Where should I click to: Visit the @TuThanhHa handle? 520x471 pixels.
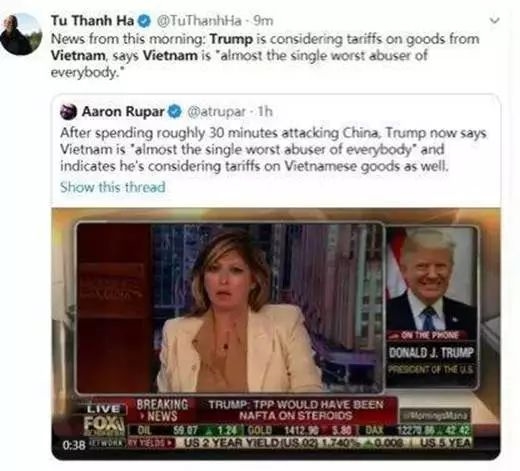(199, 21)
